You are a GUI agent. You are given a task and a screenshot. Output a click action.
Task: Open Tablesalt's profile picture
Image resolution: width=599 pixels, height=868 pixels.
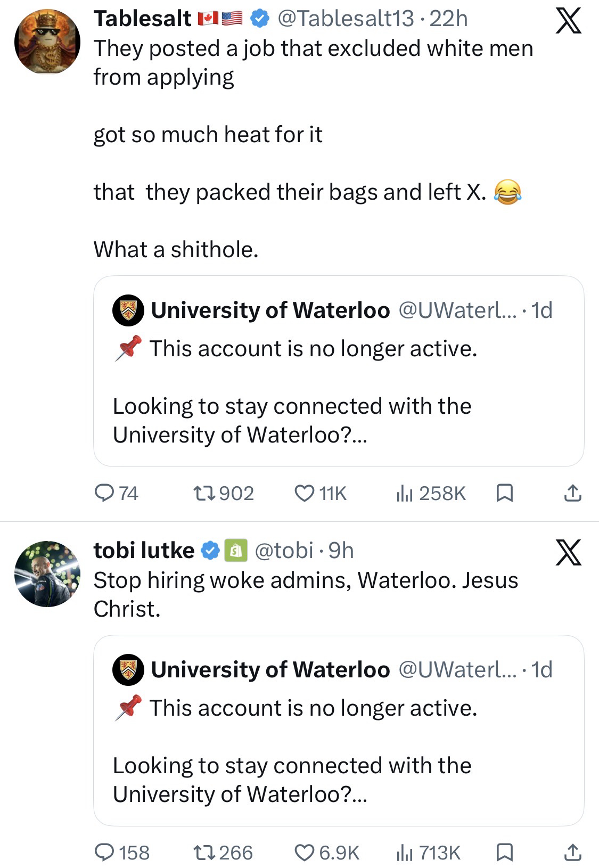[x=47, y=40]
